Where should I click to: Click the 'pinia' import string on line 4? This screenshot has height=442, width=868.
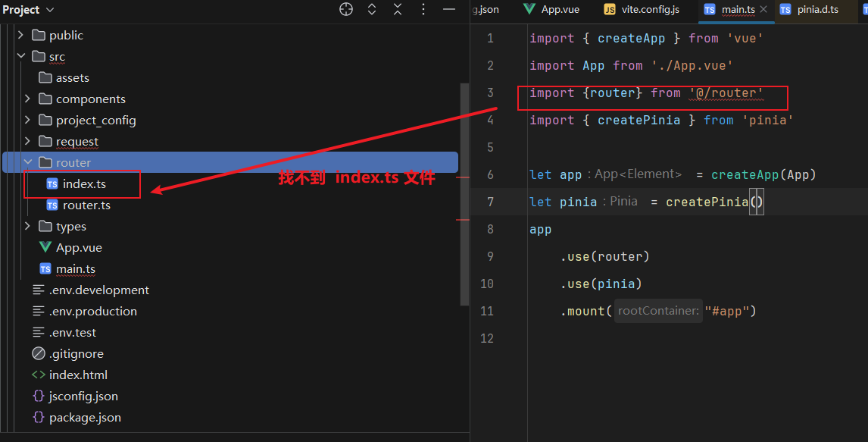click(x=767, y=121)
